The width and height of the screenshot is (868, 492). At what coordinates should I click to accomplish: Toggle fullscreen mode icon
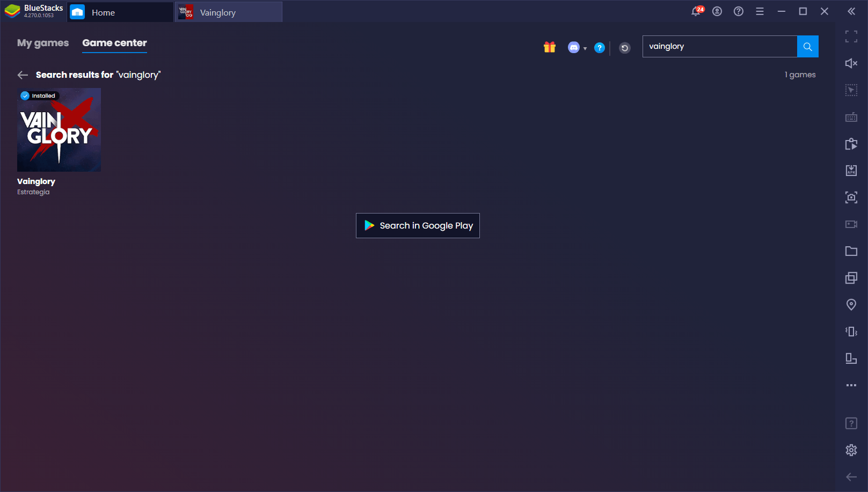pyautogui.click(x=851, y=36)
